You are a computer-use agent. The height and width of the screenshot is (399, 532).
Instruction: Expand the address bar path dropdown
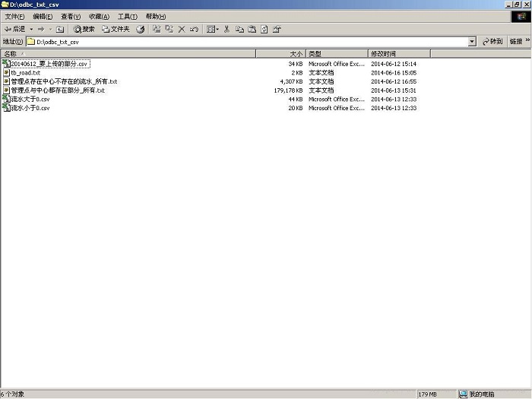(x=472, y=42)
